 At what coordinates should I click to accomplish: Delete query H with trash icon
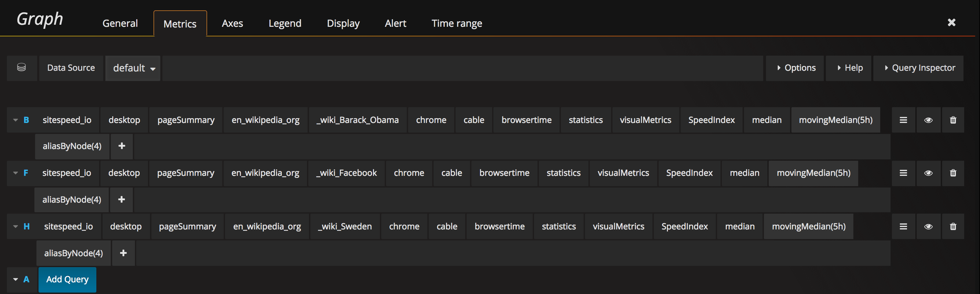[x=953, y=226]
